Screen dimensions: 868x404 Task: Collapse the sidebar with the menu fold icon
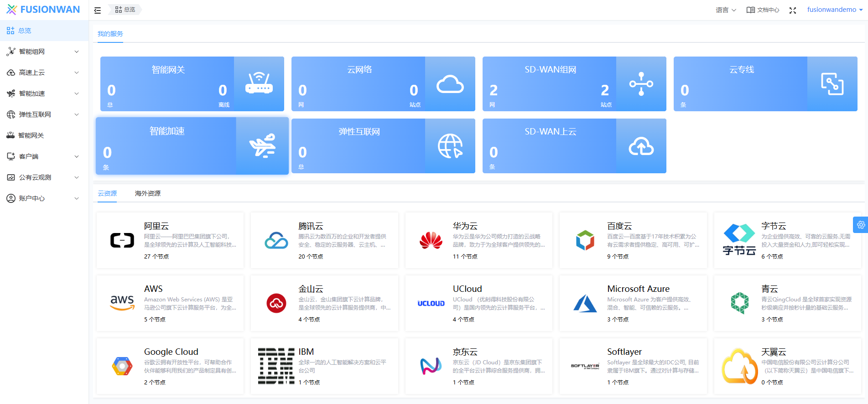point(98,10)
